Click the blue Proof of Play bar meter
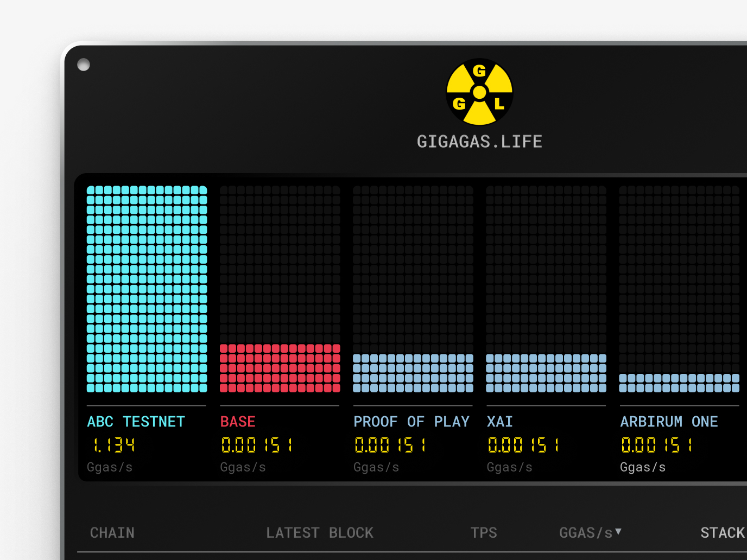The image size is (747, 560). click(x=413, y=373)
